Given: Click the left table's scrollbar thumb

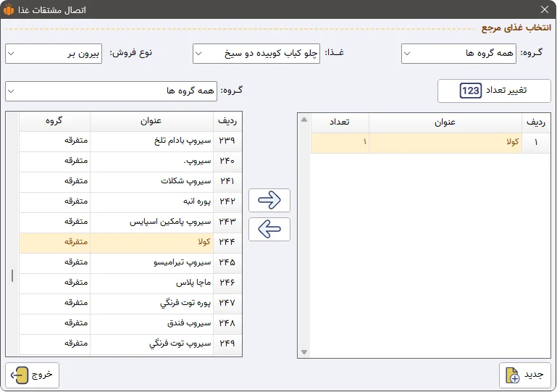Looking at the screenshot, I should click(x=12, y=276).
